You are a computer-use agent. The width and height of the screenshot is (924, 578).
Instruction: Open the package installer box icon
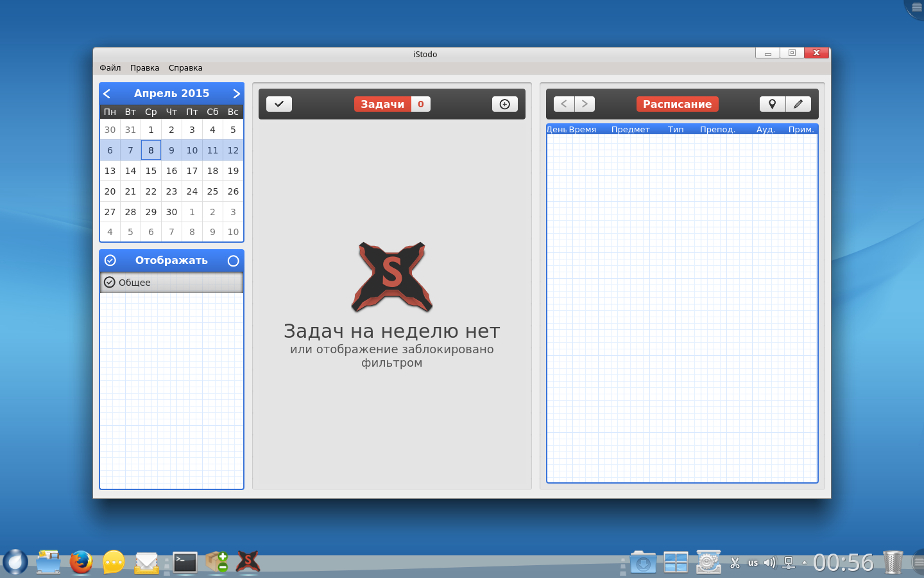(x=217, y=562)
